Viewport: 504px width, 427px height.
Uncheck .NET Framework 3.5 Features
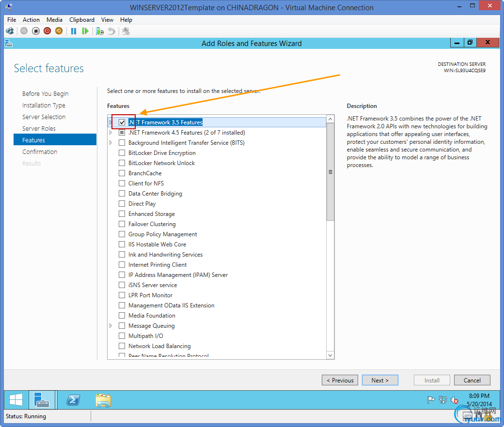(x=122, y=122)
